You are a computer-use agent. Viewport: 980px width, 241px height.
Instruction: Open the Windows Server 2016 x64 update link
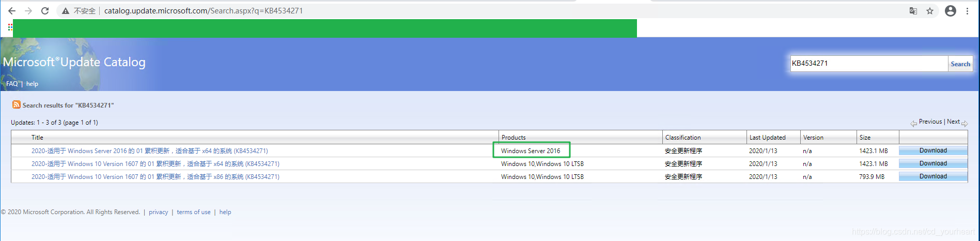pyautogui.click(x=150, y=151)
